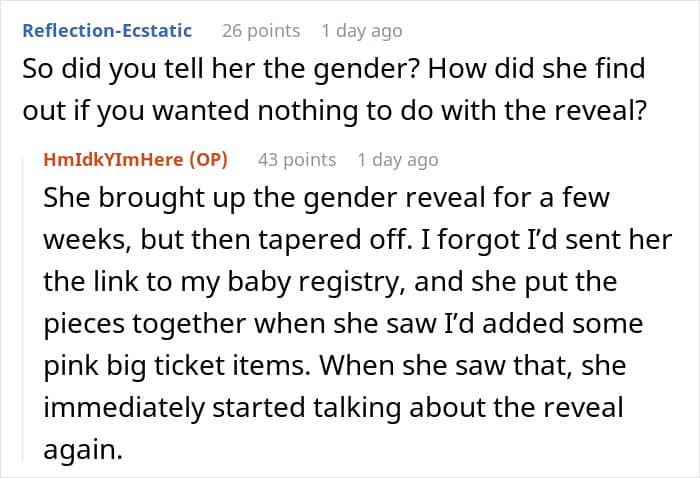
Task: Click the final word 'again.' in the reply
Action: click(83, 450)
